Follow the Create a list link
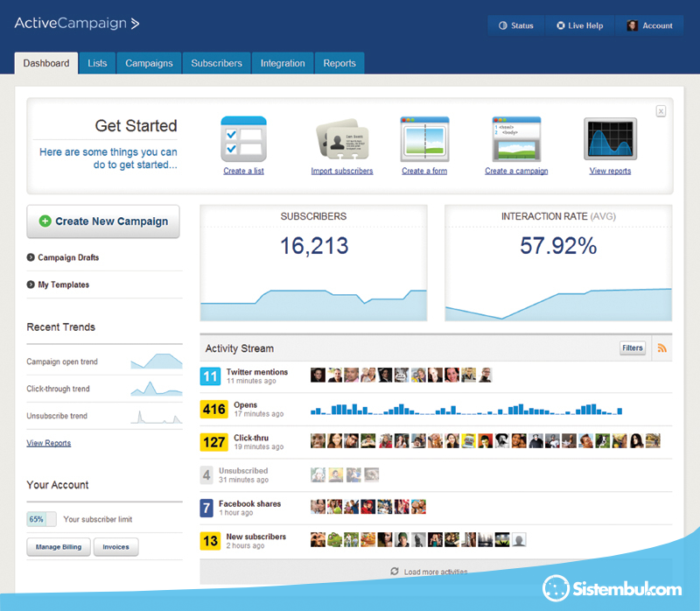Image resolution: width=700 pixels, height=611 pixels. tap(244, 171)
